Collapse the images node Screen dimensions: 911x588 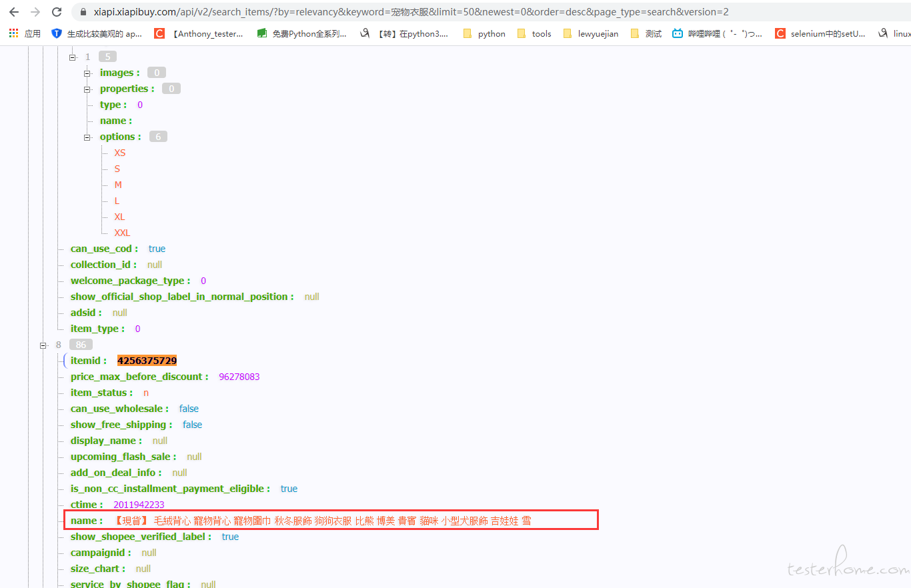pyautogui.click(x=87, y=73)
